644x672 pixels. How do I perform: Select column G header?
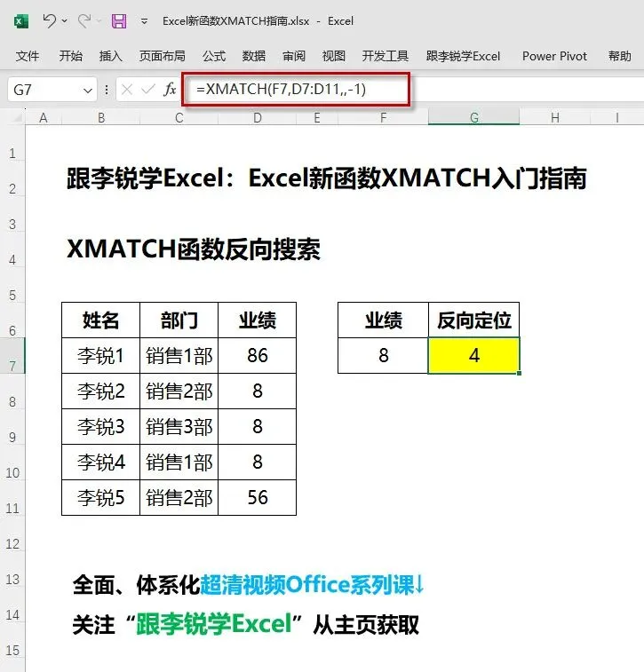pos(474,117)
